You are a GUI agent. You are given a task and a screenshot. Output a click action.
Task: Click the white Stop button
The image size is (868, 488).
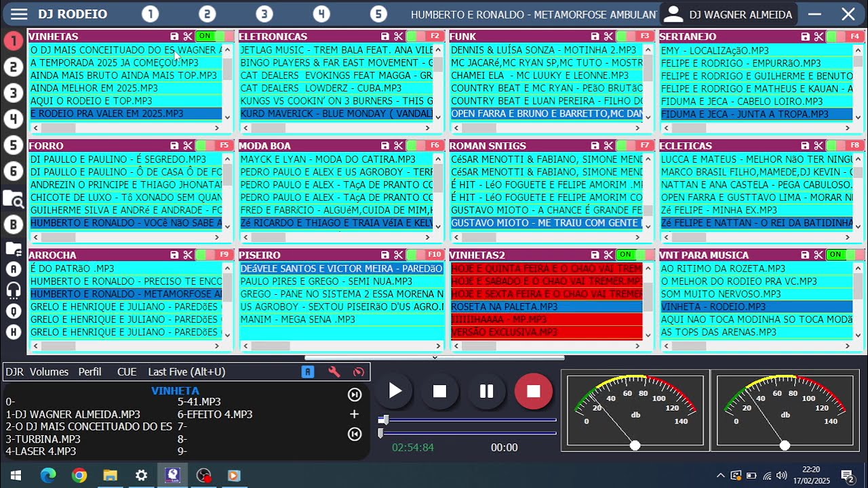[440, 391]
